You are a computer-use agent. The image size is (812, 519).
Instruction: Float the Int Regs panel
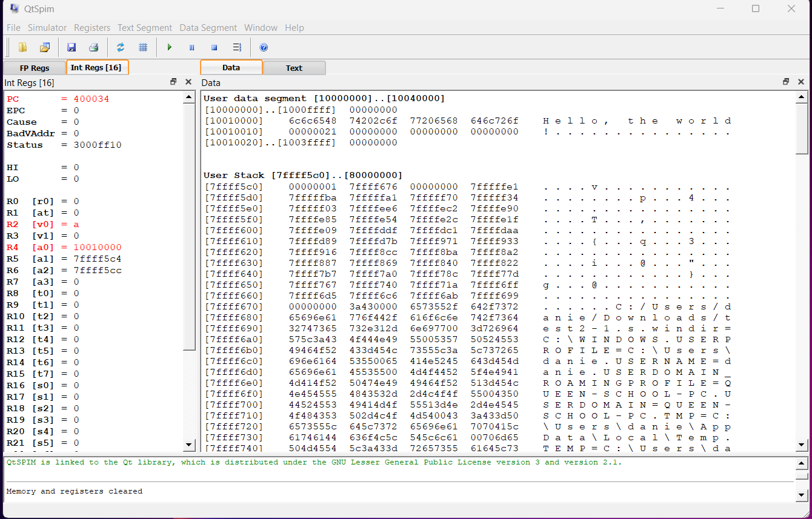click(x=173, y=82)
